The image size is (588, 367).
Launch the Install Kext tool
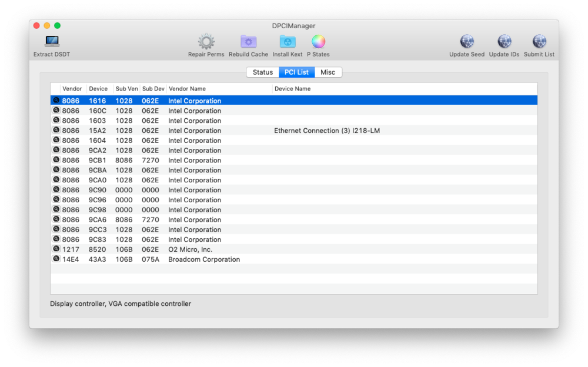coord(288,42)
